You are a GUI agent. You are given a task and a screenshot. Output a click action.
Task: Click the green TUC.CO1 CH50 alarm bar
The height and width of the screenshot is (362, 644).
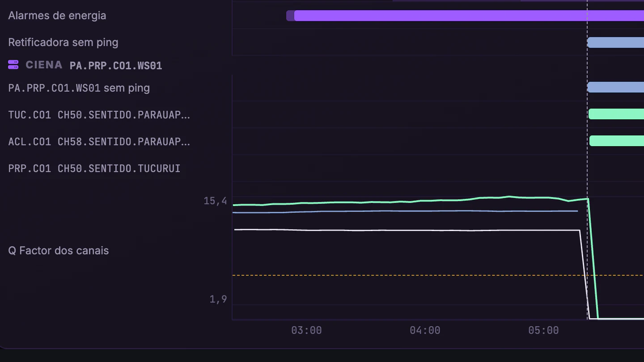pyautogui.click(x=616, y=114)
